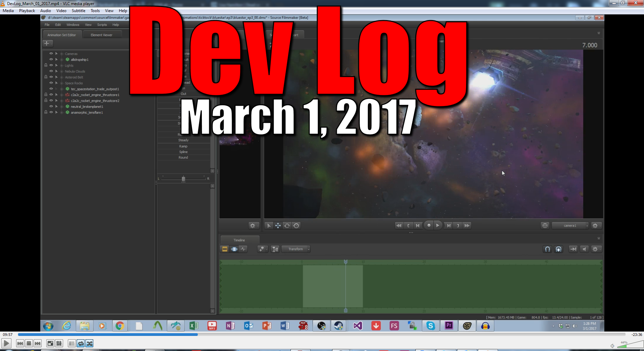Switch to clip editor filmstrip mode
Screen dimensions: 644x351
(225, 249)
